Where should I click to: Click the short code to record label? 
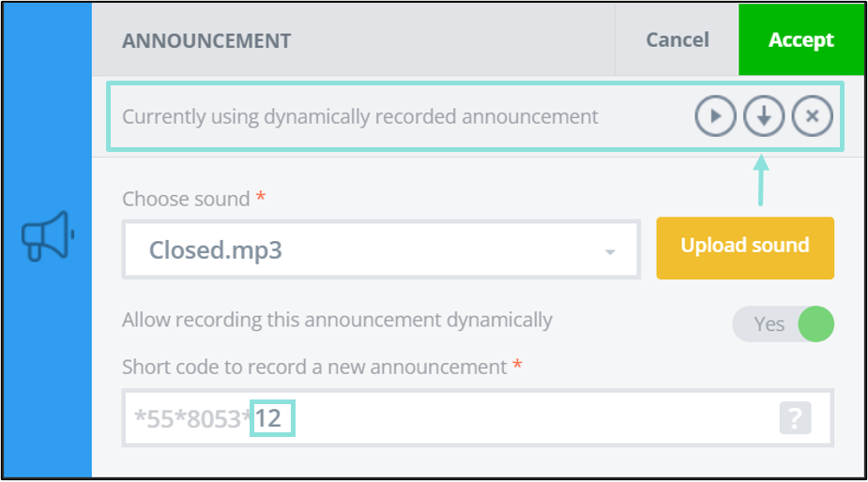click(314, 367)
